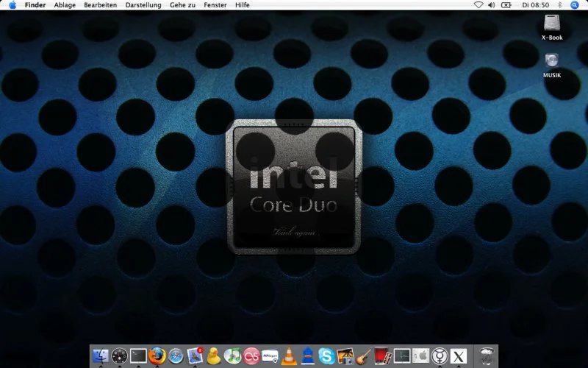
Task: Open the Hilfe menu
Action: tap(243, 5)
